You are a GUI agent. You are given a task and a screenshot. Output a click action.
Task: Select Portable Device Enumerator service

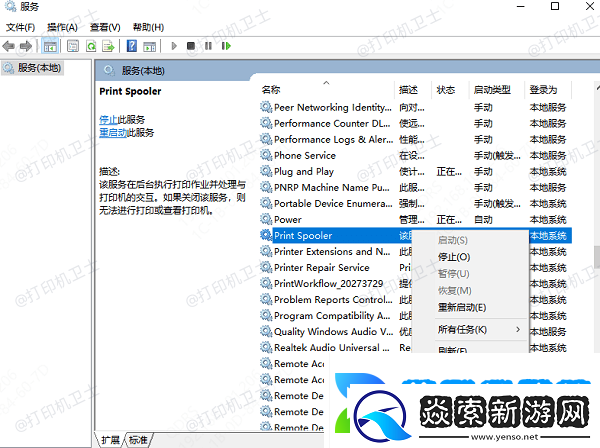coord(416,203)
